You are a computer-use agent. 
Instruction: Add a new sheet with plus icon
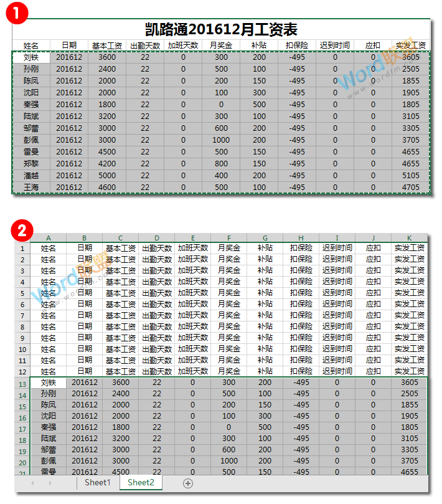tap(188, 483)
